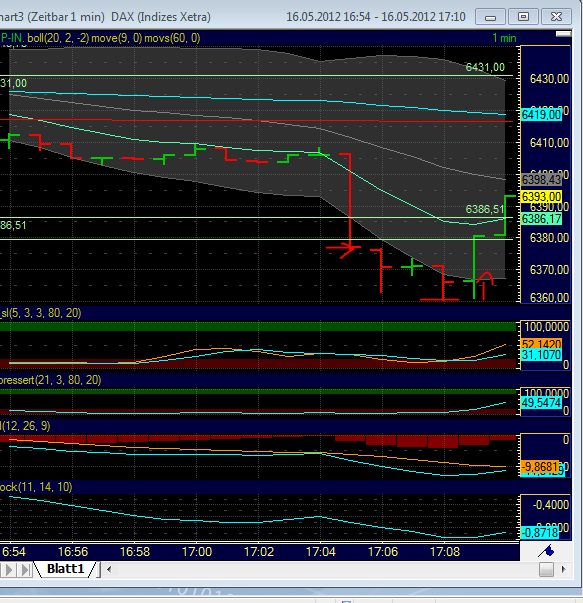Click the cyan -0,8718 value tag
Viewport: 583px width, 603px height.
pyautogui.click(x=540, y=533)
